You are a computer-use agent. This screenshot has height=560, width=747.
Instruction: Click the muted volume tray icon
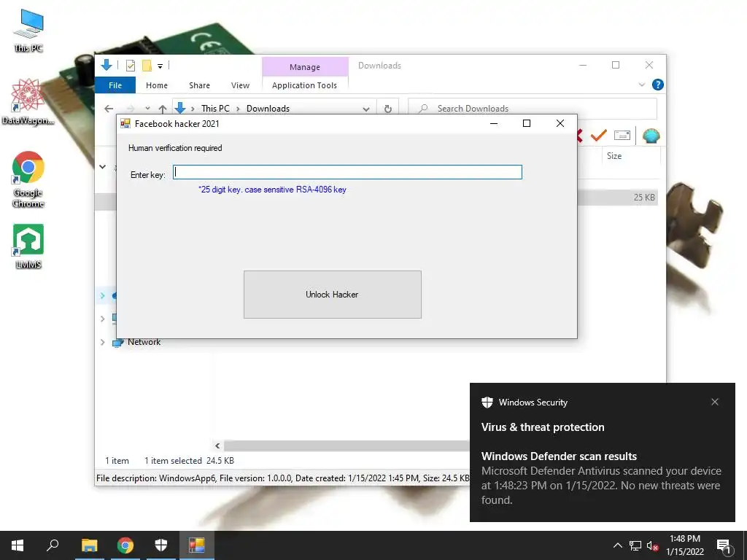click(652, 545)
